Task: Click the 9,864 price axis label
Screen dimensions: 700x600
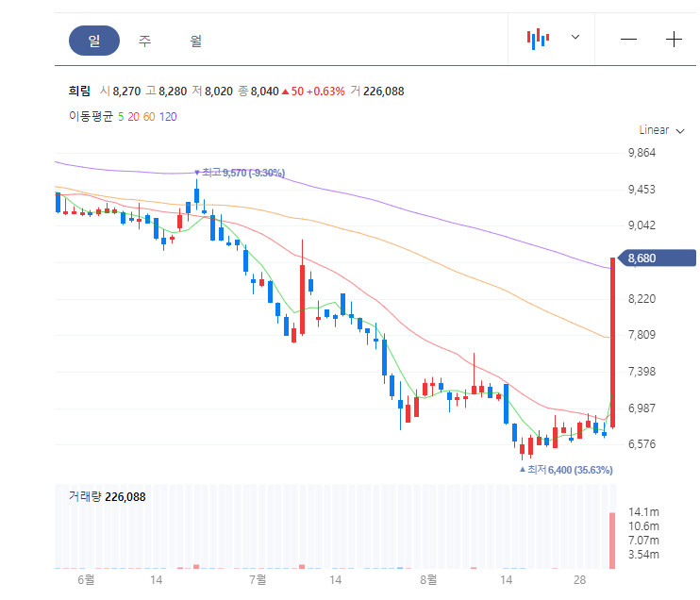Action: pyautogui.click(x=642, y=153)
